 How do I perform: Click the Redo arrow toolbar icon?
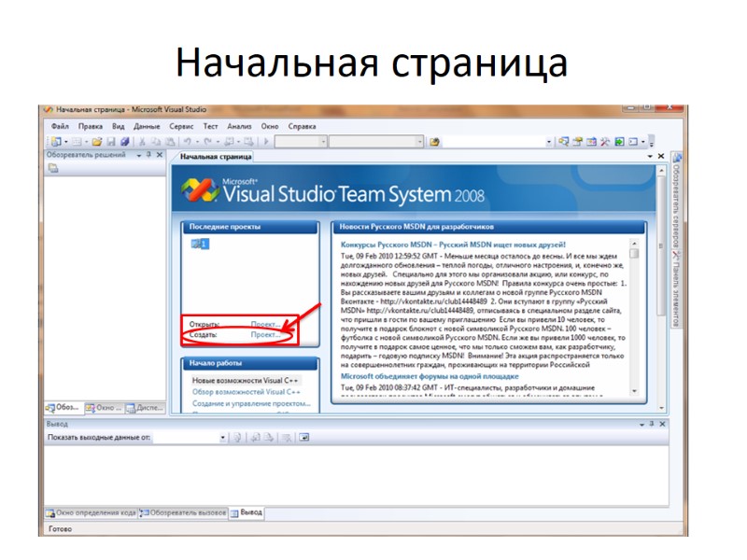207,142
